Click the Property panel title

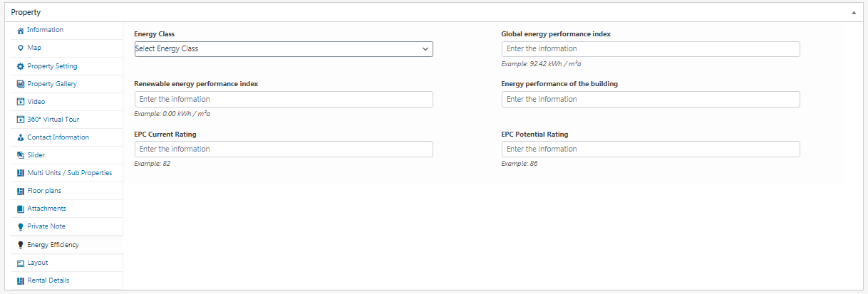pyautogui.click(x=26, y=12)
